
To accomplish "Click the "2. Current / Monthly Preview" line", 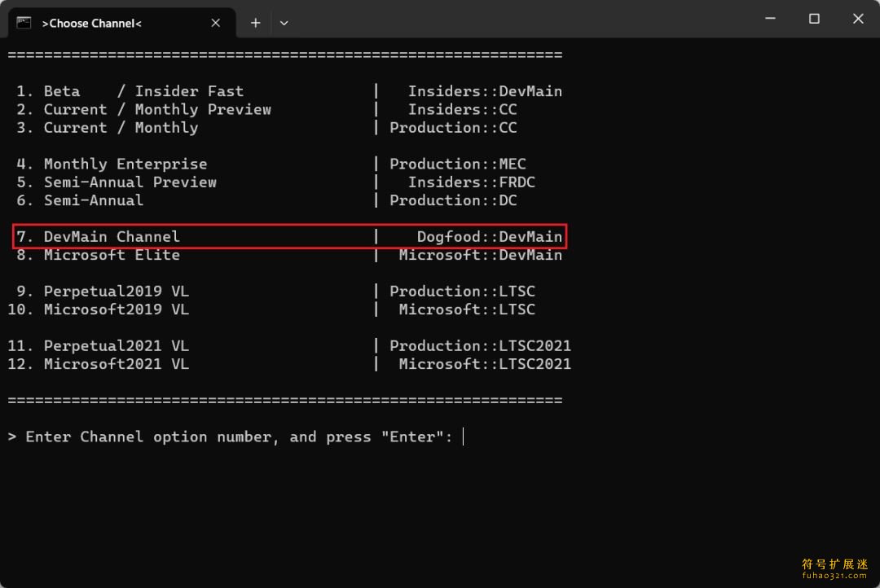I will click(x=143, y=109).
